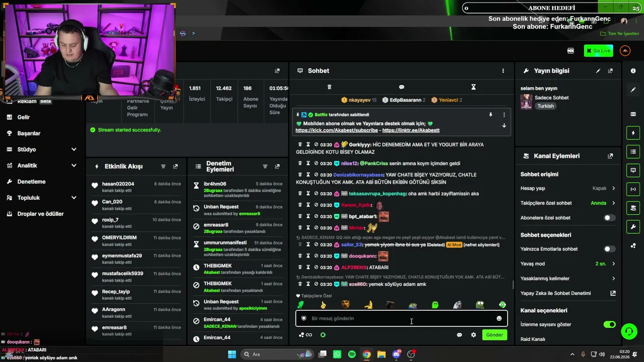Open the emoji picker in message box

[499, 318]
